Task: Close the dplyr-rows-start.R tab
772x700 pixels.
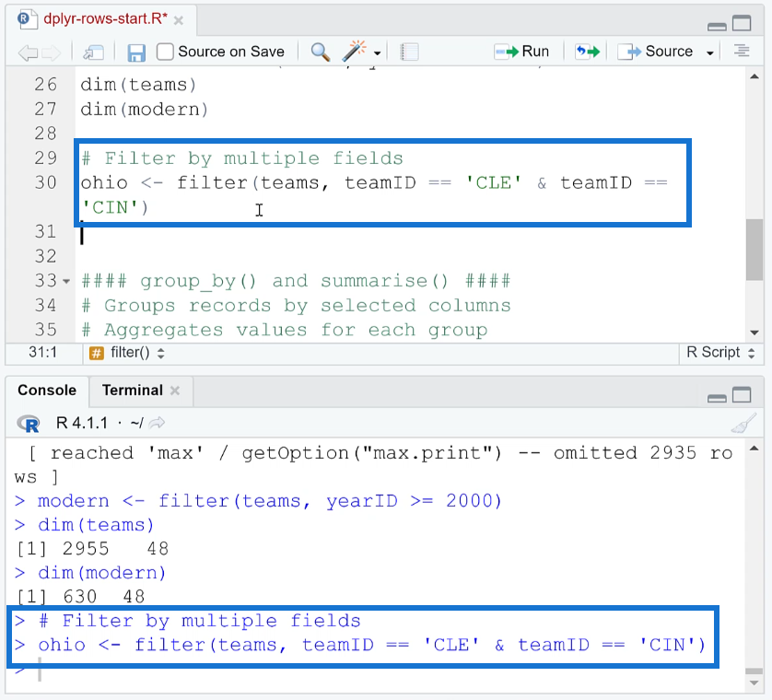Action: [180, 20]
